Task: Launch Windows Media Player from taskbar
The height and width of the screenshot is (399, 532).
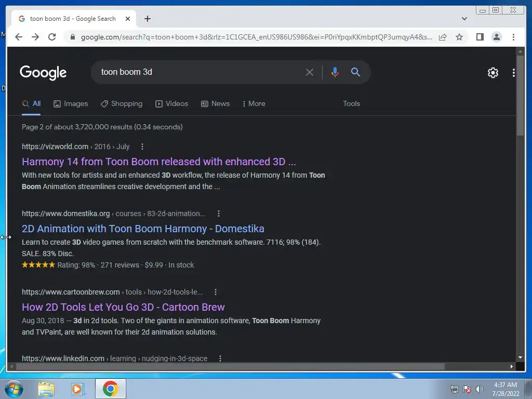Action: pos(77,389)
